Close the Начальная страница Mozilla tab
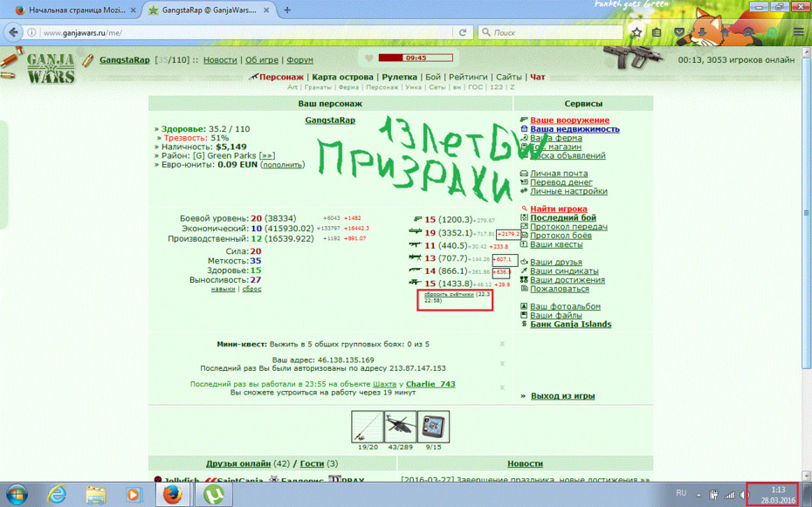 point(133,10)
